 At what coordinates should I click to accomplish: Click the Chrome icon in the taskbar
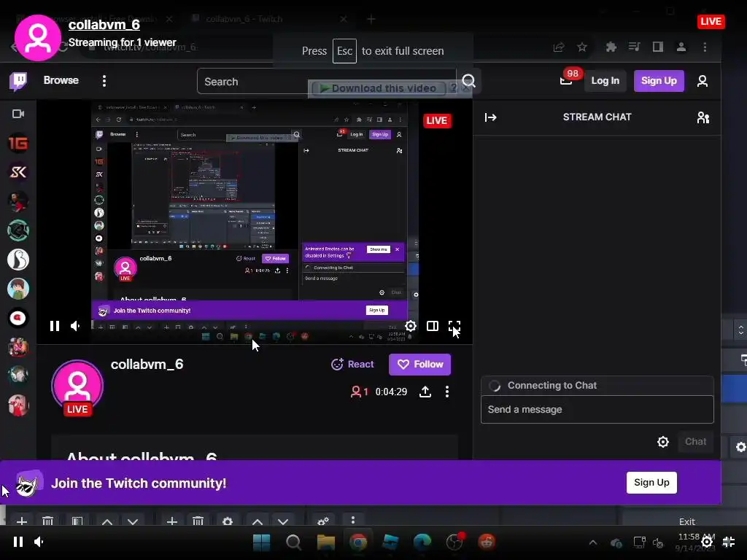(358, 542)
